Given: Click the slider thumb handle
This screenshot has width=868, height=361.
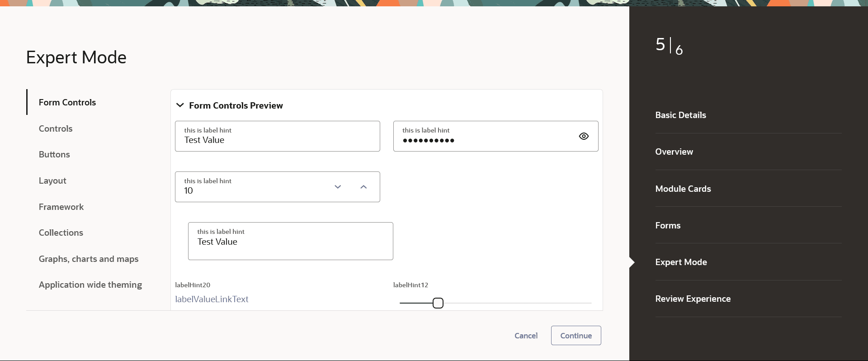Looking at the screenshot, I should 438,303.
